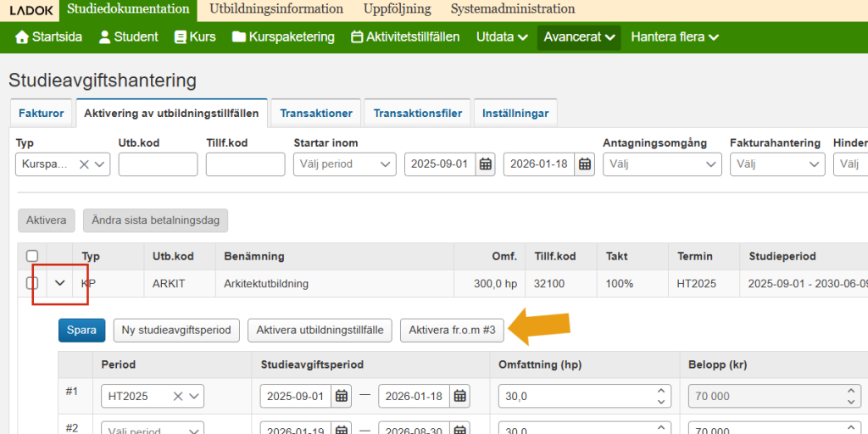This screenshot has height=434, width=868.
Task: Open Aktivitetstillfällen in navigation bar
Action: tap(406, 37)
